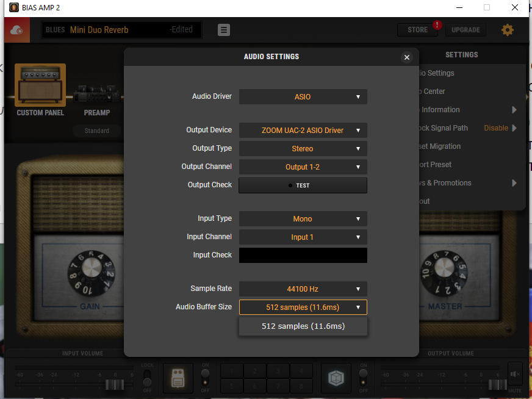Select preset slot 8
The height and width of the screenshot is (399, 532).
click(x=301, y=386)
